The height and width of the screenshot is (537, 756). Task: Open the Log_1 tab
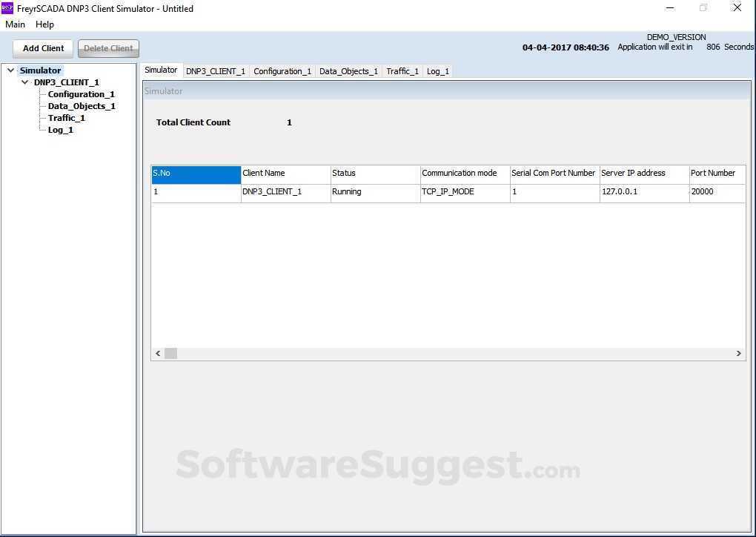click(437, 70)
